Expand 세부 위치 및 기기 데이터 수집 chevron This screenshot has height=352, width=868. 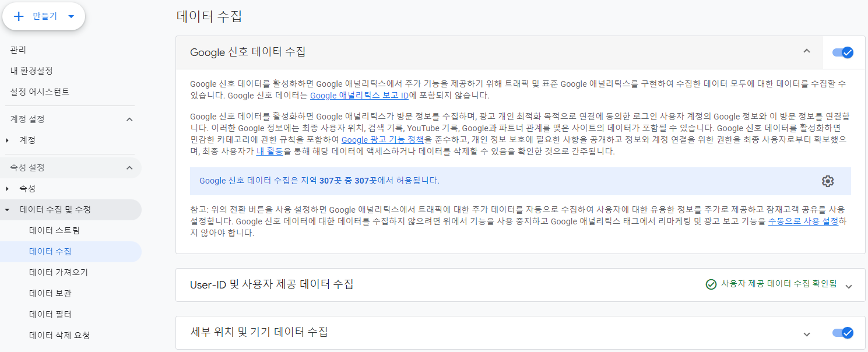tap(807, 334)
